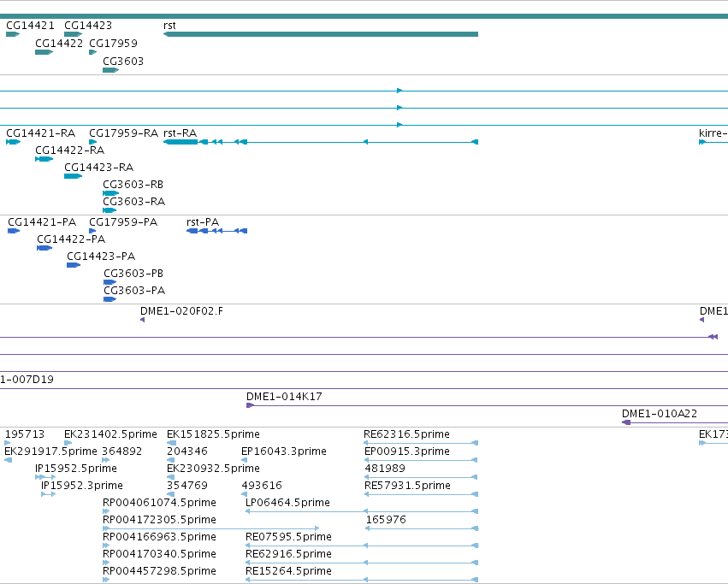Click the RP004457298.5prime EST arrow
This screenshot has width=728, height=584.
click(106, 580)
